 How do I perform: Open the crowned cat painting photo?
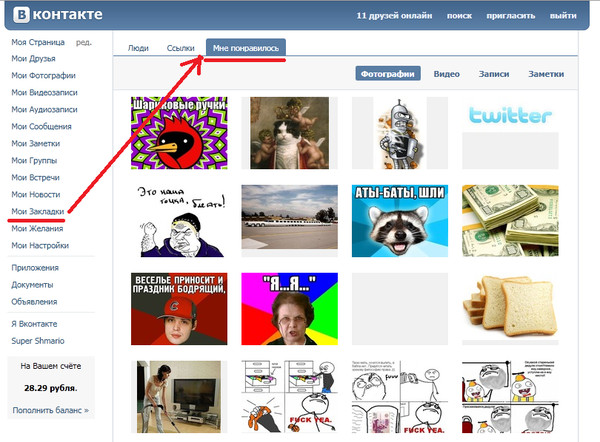290,133
